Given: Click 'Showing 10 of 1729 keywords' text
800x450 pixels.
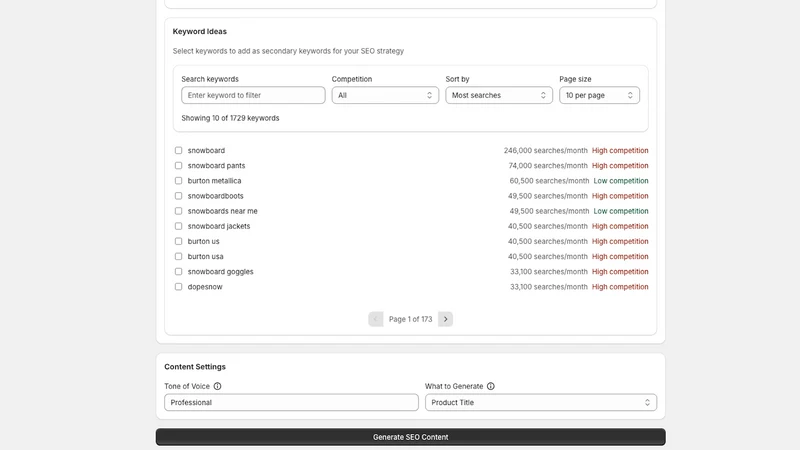Looking at the screenshot, I should point(230,118).
